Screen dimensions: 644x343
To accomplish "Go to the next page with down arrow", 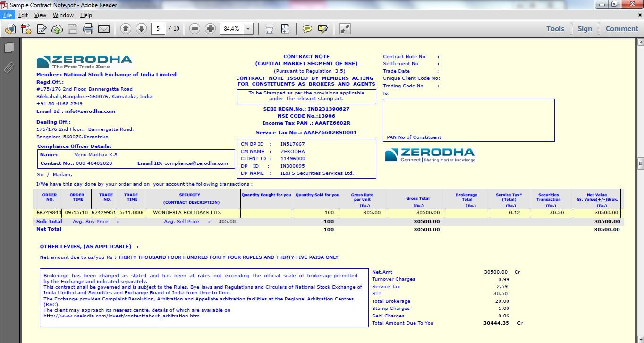I will 141,29.
